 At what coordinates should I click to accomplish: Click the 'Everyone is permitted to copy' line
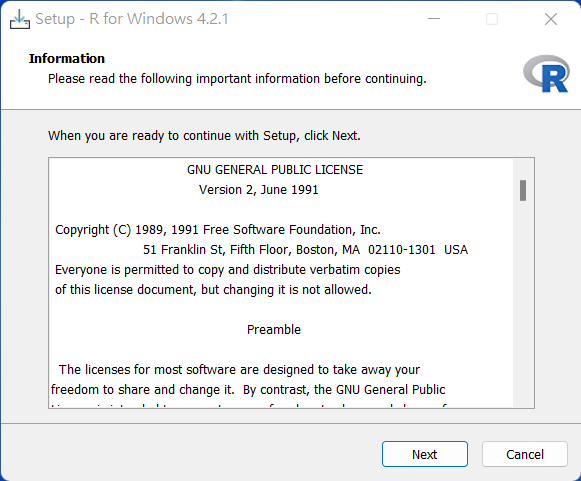228,270
